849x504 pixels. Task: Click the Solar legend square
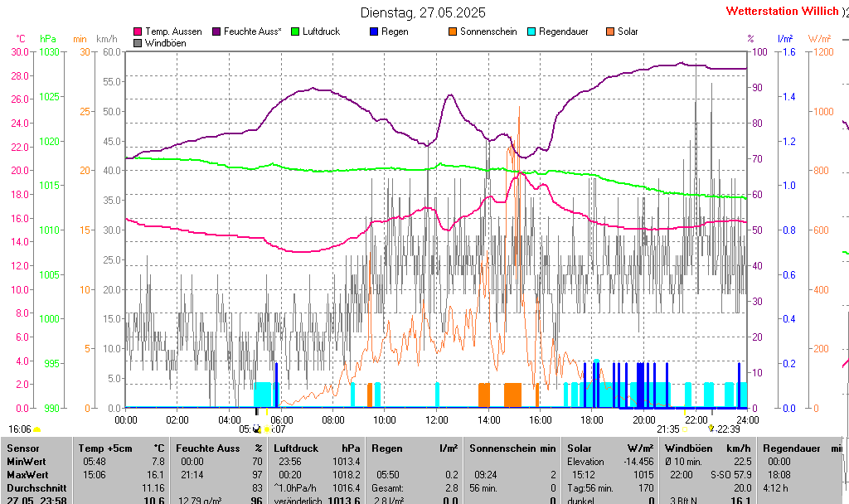point(609,31)
